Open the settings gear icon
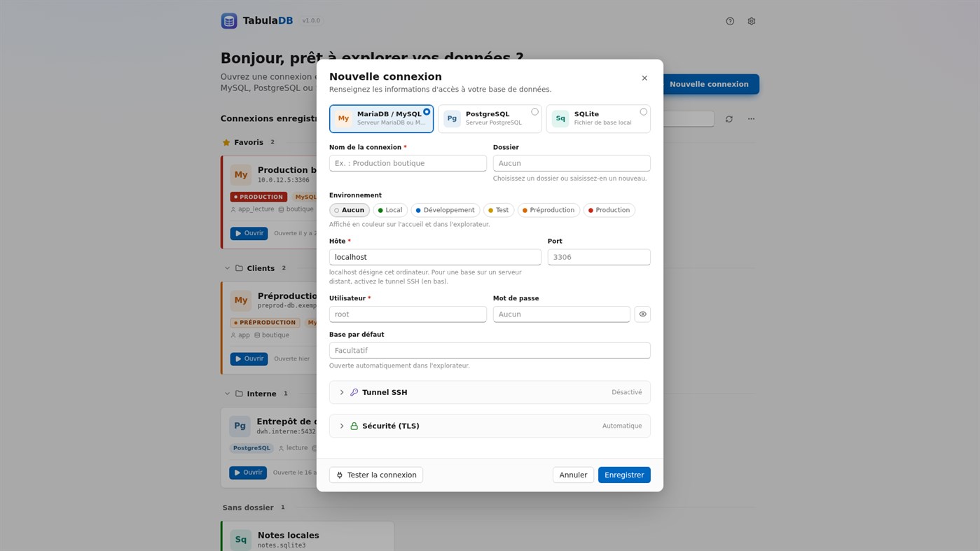The image size is (980, 551). click(751, 21)
